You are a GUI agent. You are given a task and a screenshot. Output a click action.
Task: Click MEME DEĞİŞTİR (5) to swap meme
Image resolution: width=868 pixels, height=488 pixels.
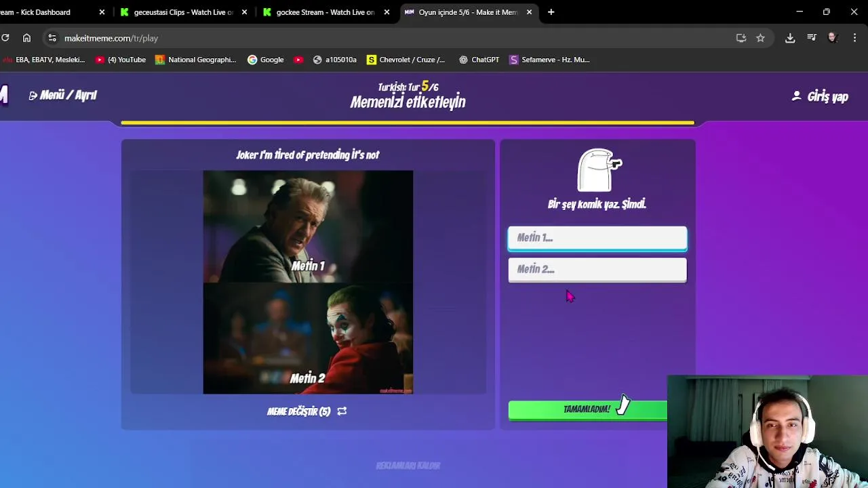pos(298,411)
